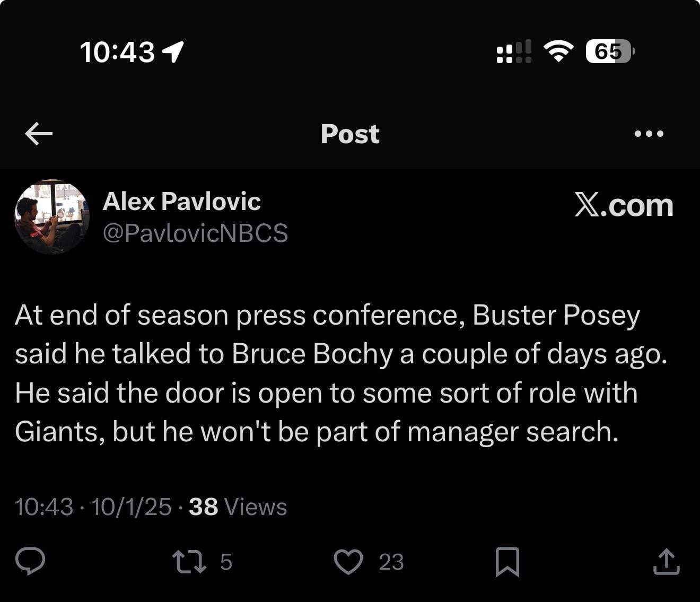This screenshot has height=602, width=700.
Task: Tap the Wi-Fi status icon
Action: [558, 51]
